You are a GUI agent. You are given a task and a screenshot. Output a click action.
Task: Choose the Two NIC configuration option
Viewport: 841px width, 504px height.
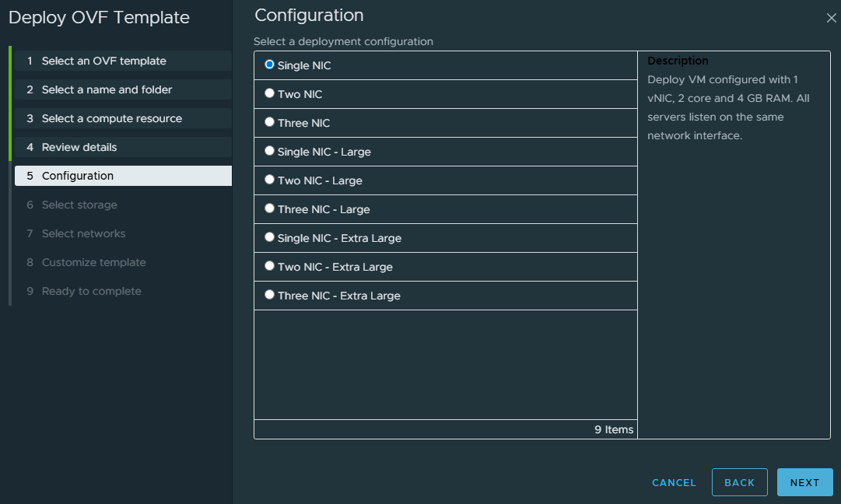(270, 93)
